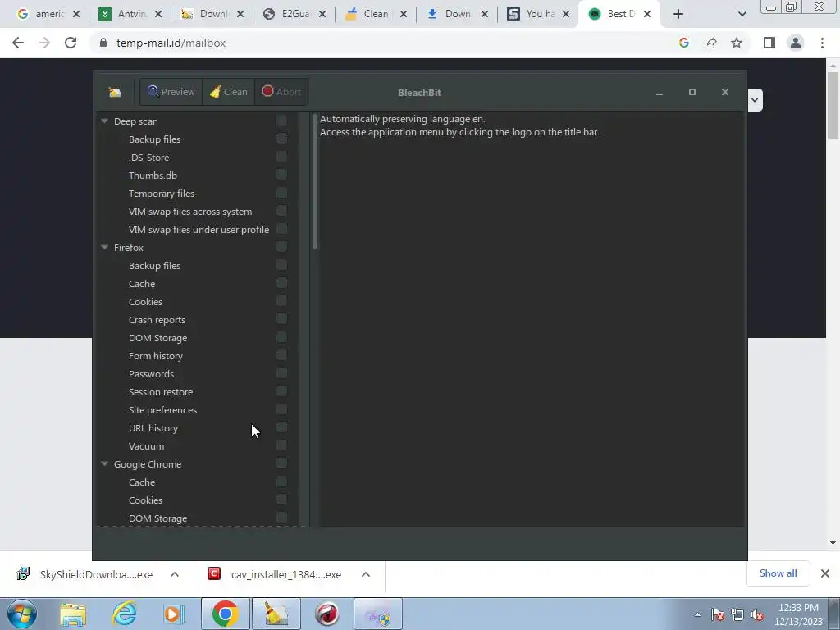Toggle the Chrome side panel icon
Image resolution: width=840 pixels, height=630 pixels.
pyautogui.click(x=769, y=43)
